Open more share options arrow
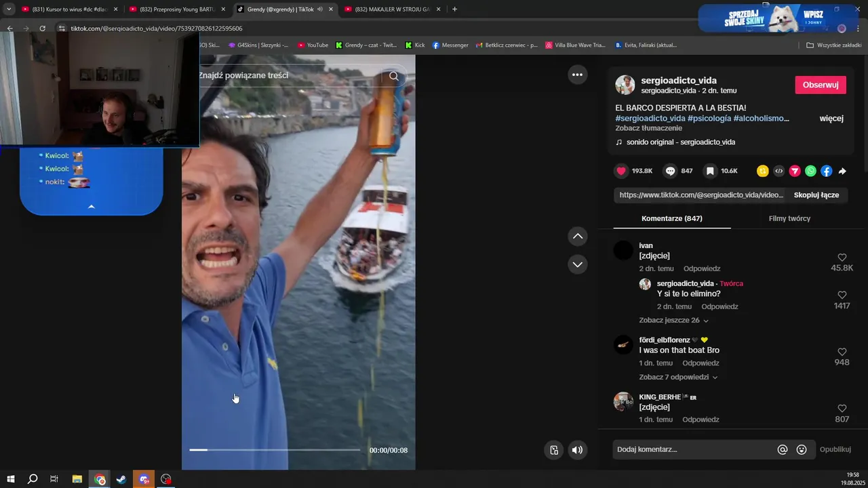This screenshot has width=868, height=488. click(842, 171)
